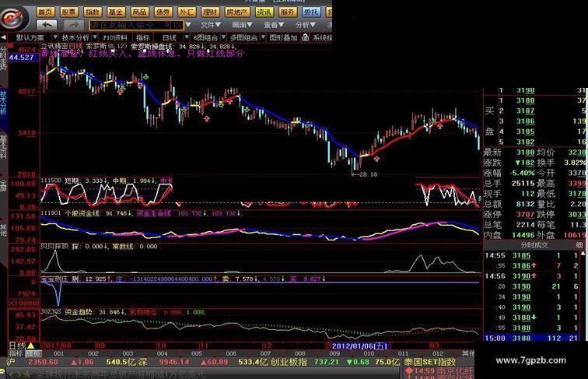This screenshot has width=588, height=379.
Task: Open the 查看 menu
Action: click(x=274, y=25)
